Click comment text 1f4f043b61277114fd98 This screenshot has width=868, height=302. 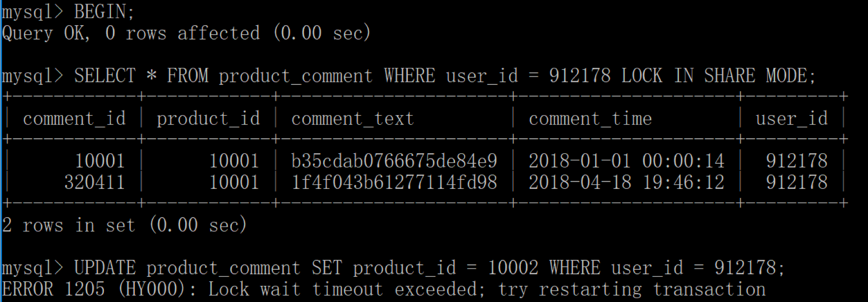[394, 182]
